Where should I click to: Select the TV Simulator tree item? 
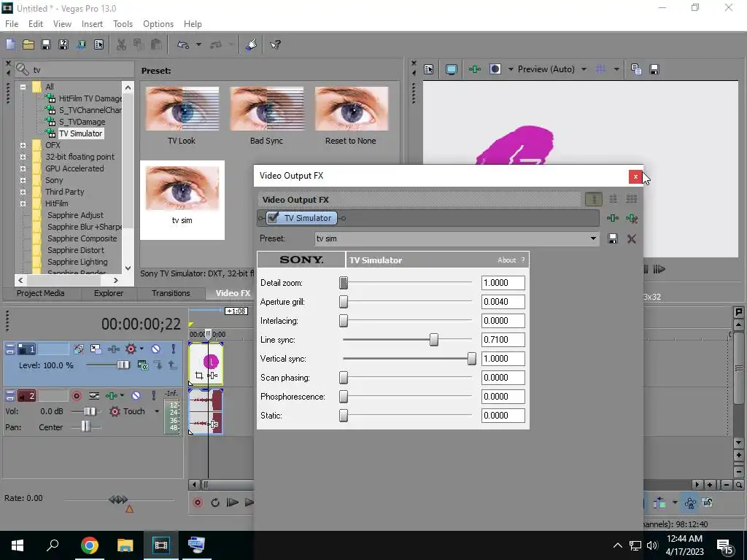[80, 133]
